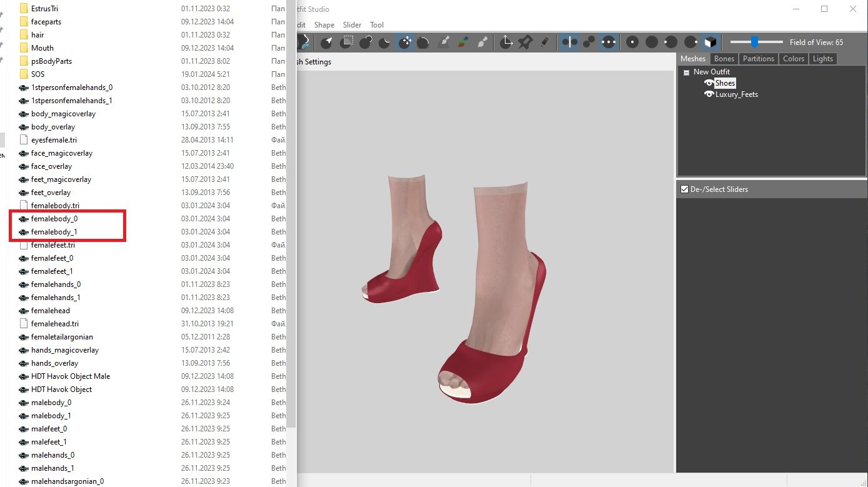The image size is (868, 487).
Task: Toggle visibility of Luxury_Feets mesh
Action: click(709, 94)
